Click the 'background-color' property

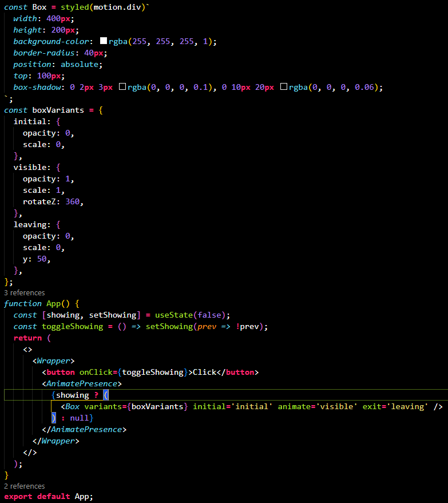point(51,41)
